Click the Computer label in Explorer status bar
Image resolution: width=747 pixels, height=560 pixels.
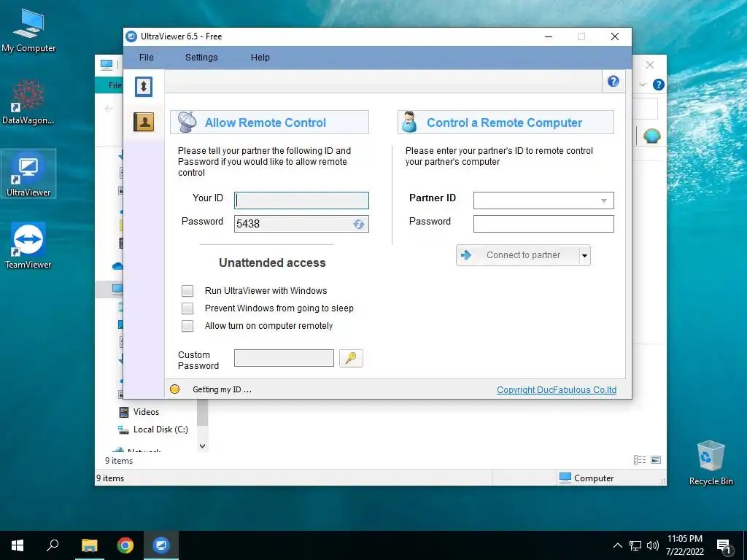pos(594,478)
